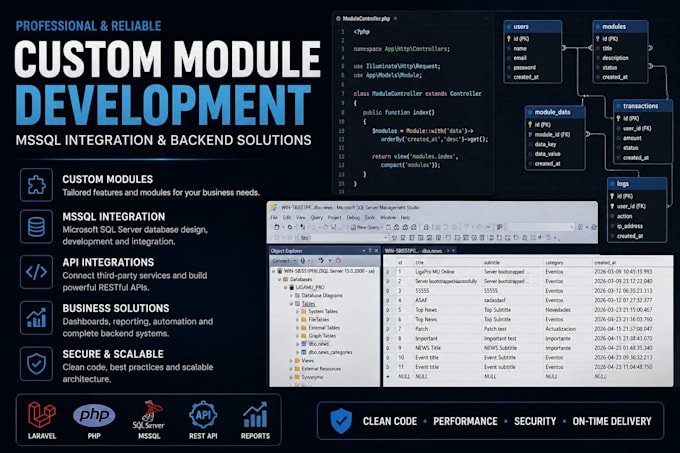This screenshot has height=453, width=680.
Task: Click the MSSQL Integration database cylinder icon
Action: point(36,227)
